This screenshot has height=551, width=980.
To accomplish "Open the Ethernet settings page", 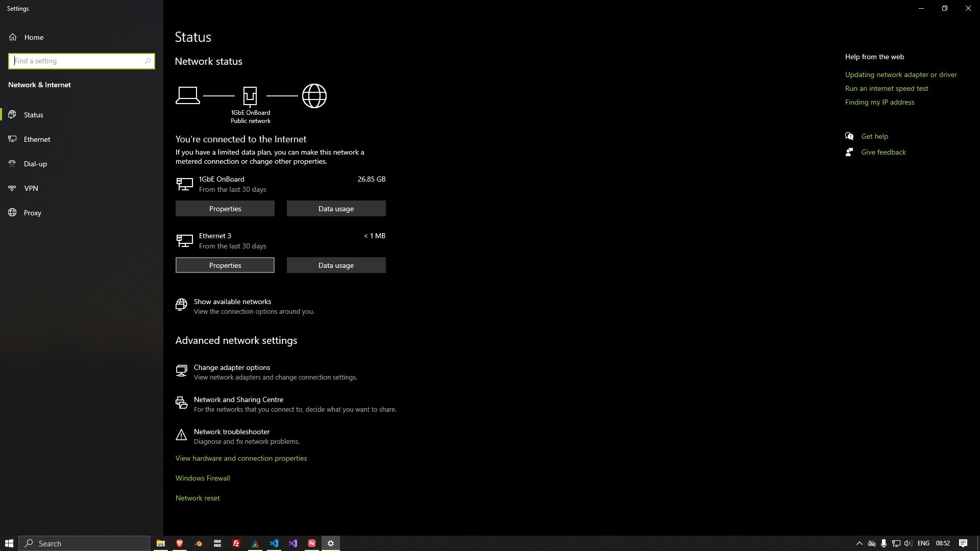I will (37, 139).
